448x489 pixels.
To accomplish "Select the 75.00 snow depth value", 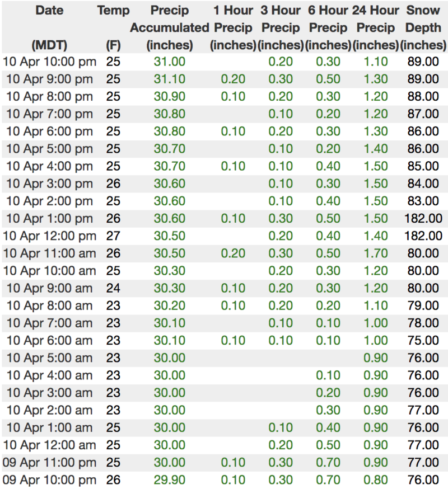I will (x=423, y=340).
